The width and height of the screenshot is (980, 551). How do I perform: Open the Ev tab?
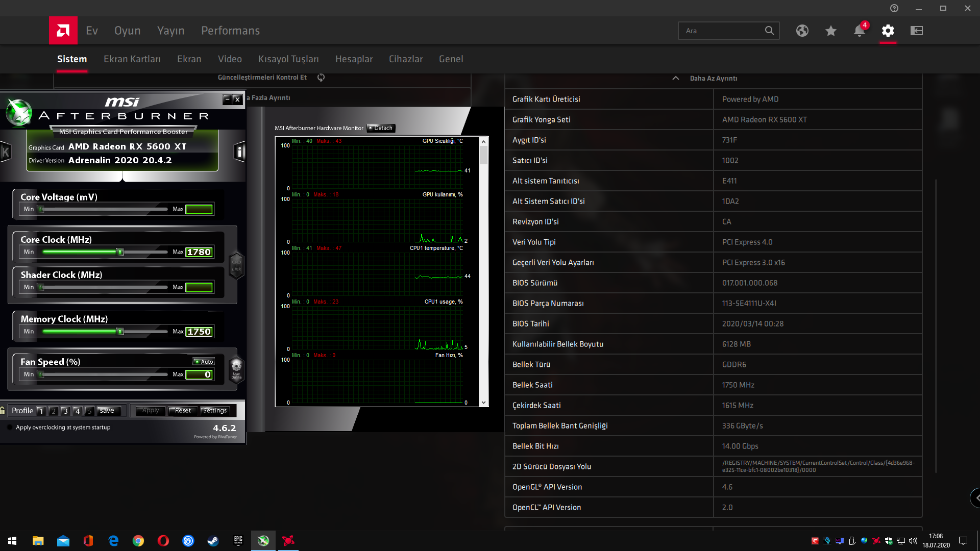coord(92,31)
